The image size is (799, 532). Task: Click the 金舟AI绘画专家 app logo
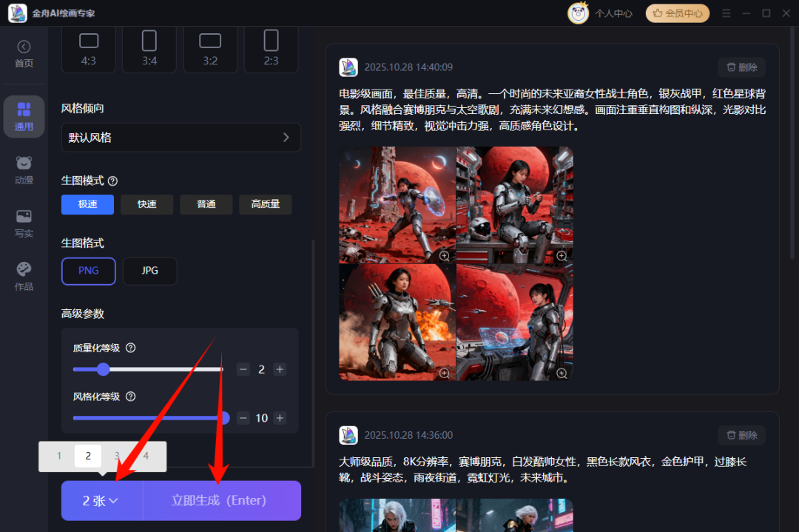click(x=18, y=13)
